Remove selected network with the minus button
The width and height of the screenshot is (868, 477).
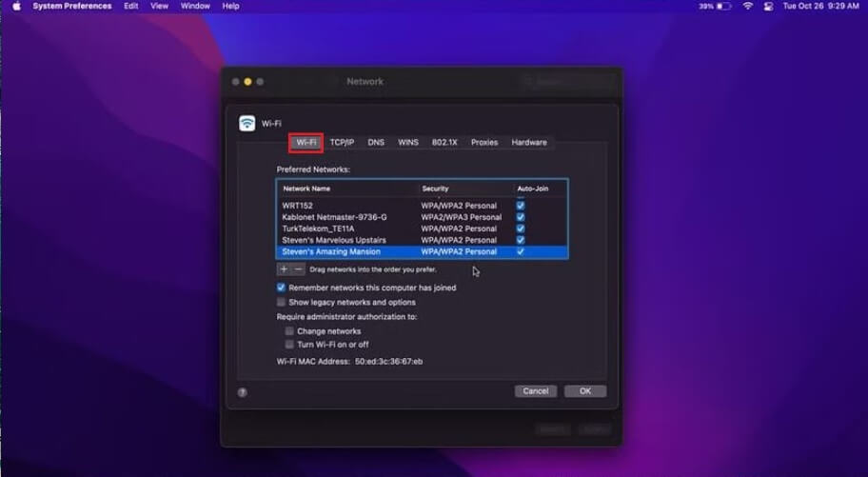coord(298,269)
